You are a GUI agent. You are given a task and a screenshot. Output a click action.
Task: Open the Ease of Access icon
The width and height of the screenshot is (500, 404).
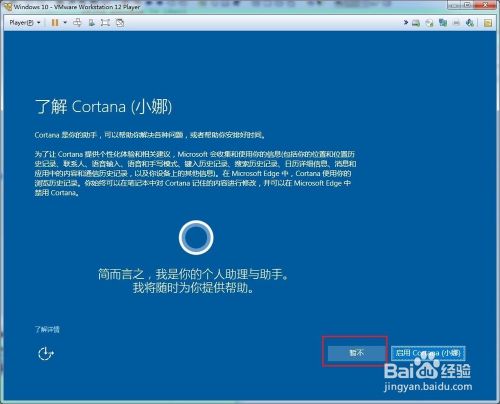tap(46, 354)
